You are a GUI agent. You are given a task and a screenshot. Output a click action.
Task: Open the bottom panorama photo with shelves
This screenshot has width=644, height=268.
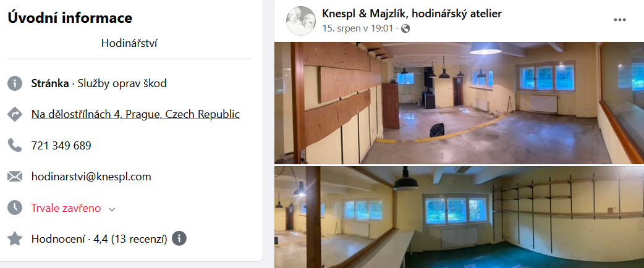(459, 217)
